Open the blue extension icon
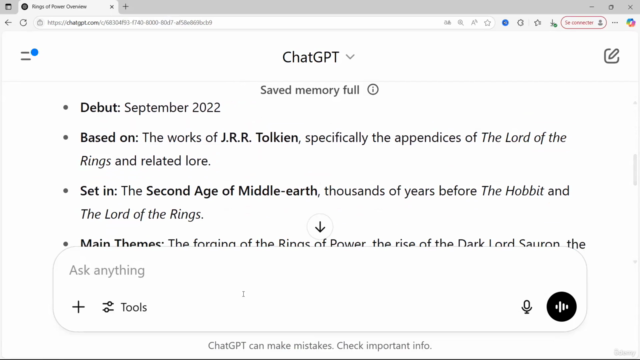640x360 pixels. tap(505, 22)
